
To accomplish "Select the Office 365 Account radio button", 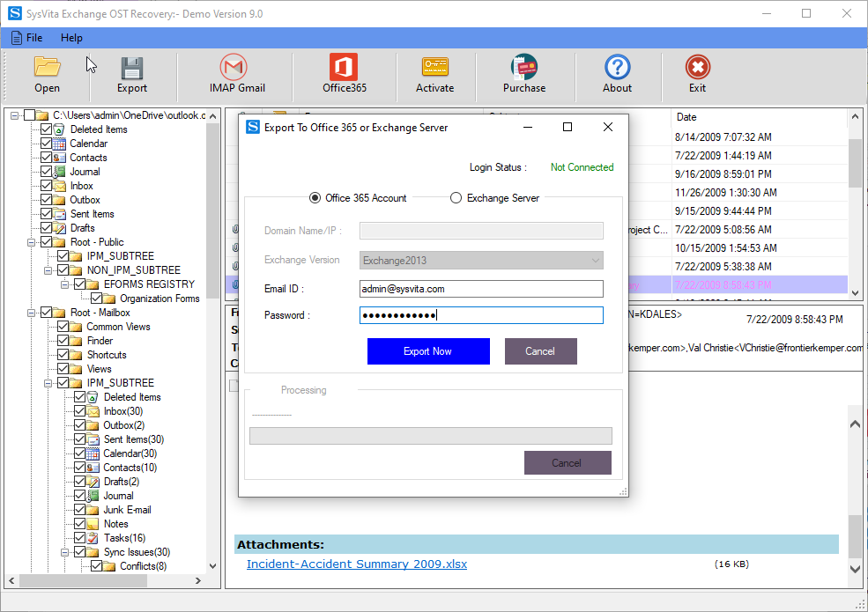I will click(x=315, y=198).
